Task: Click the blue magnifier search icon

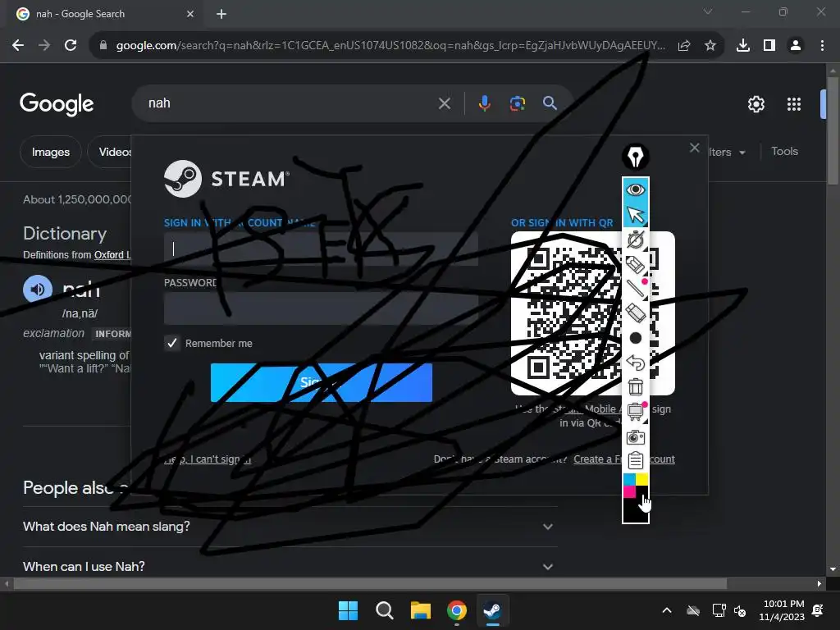Action: click(x=550, y=103)
